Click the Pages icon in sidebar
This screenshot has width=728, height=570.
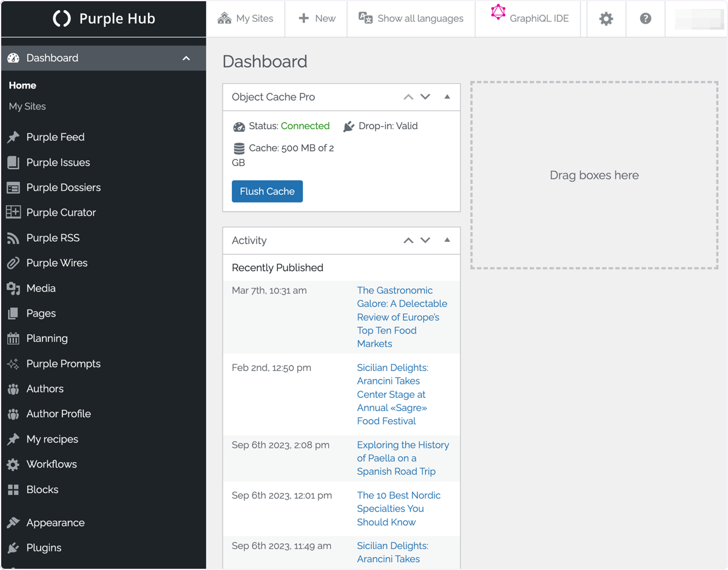pos(13,313)
